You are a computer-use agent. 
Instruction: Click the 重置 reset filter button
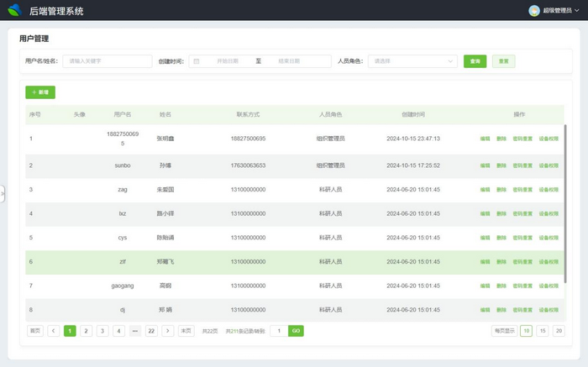(504, 61)
